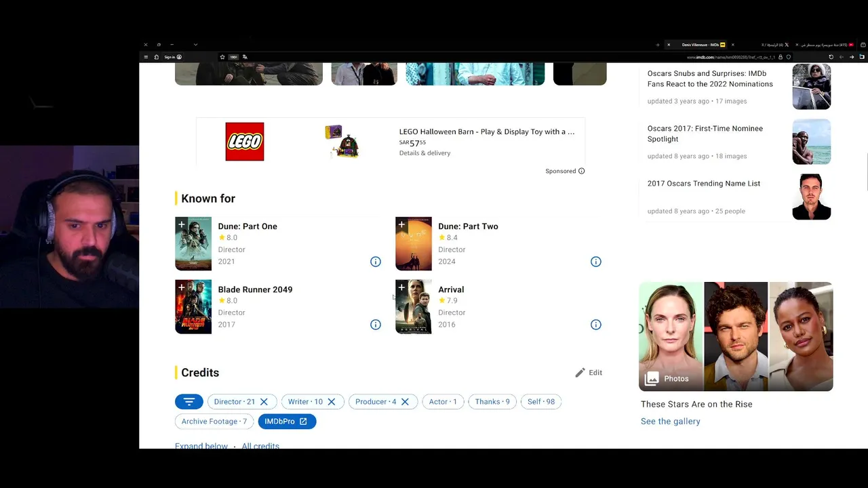Open Arrival title link

pos(451,289)
